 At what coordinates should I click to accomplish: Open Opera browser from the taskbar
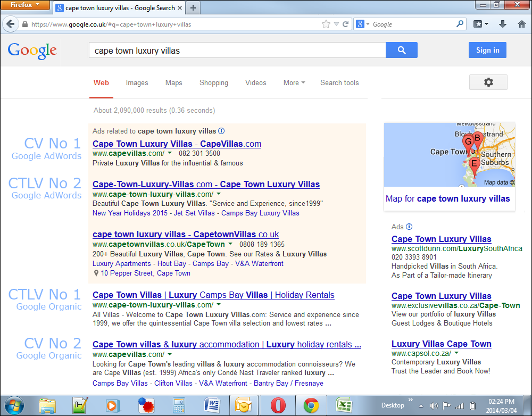278,405
